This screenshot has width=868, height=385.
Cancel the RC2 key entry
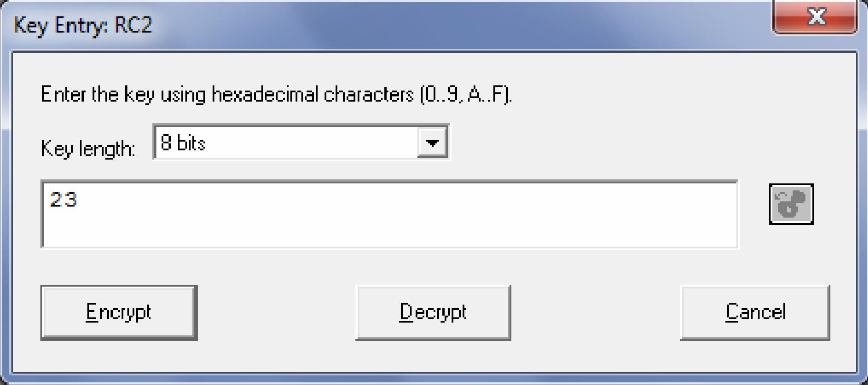pos(755,312)
